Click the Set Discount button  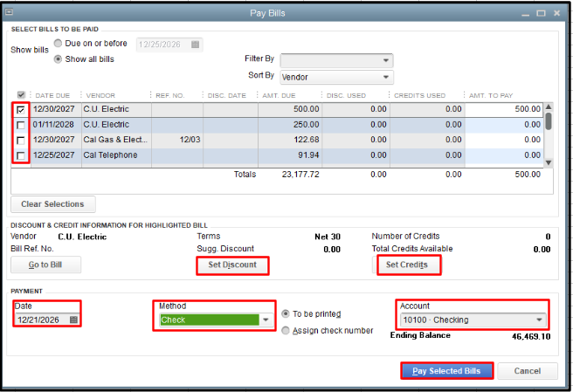pyautogui.click(x=232, y=265)
